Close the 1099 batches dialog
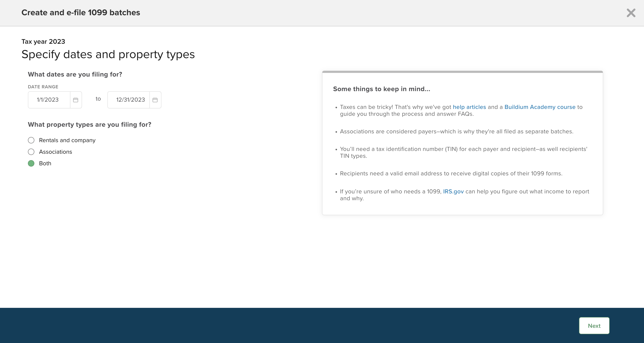This screenshot has height=343, width=644. coord(631,13)
